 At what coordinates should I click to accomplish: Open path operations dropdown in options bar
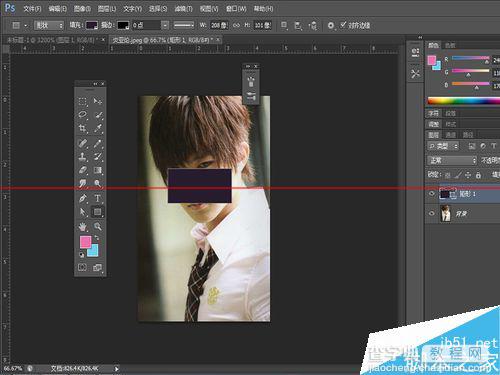click(284, 25)
